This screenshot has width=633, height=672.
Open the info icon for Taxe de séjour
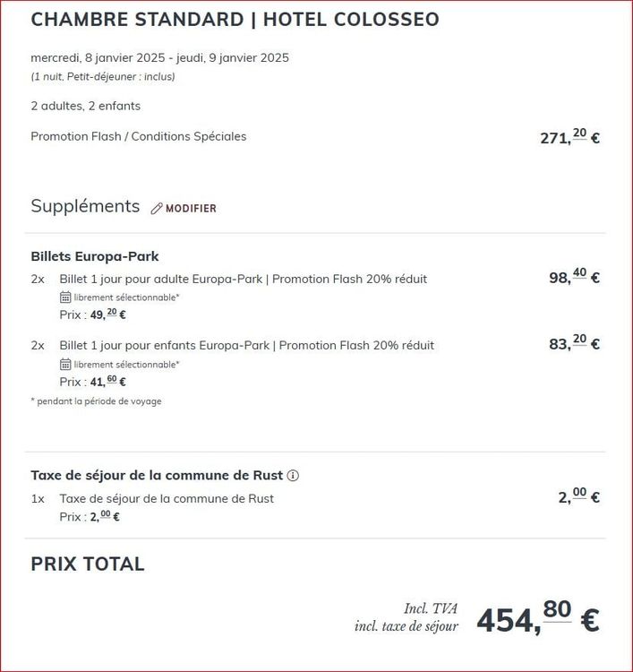(293, 476)
